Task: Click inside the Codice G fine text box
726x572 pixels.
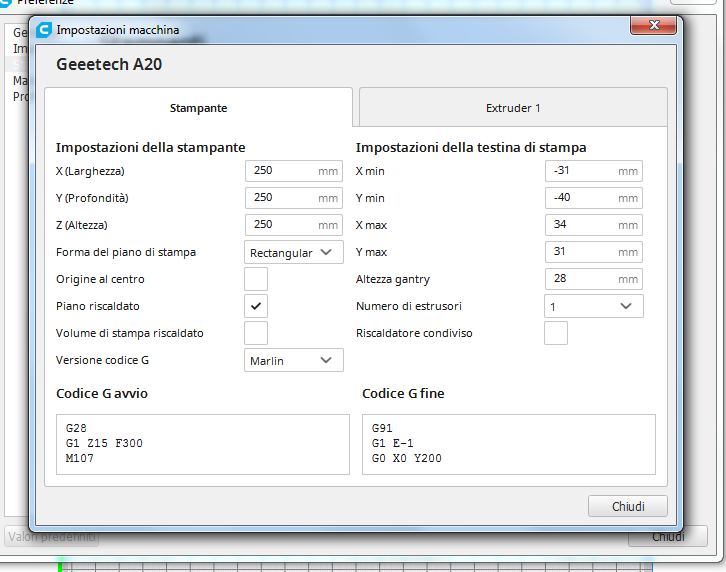Action: [509, 444]
